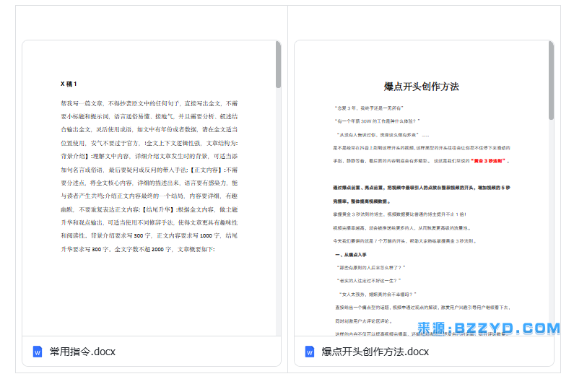The width and height of the screenshot is (587, 392).
Task: Click the Word icon beside 爆点开头创作方法.docx
Action: pyautogui.click(x=310, y=352)
